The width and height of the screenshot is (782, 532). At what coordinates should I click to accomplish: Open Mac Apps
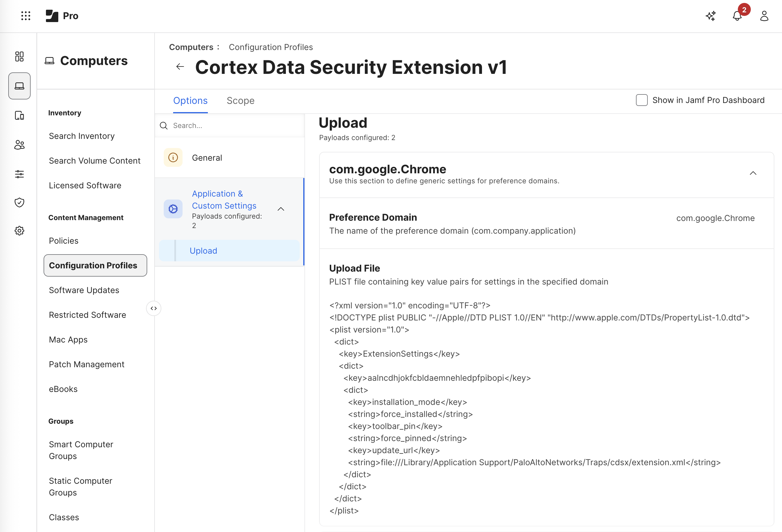pos(68,340)
